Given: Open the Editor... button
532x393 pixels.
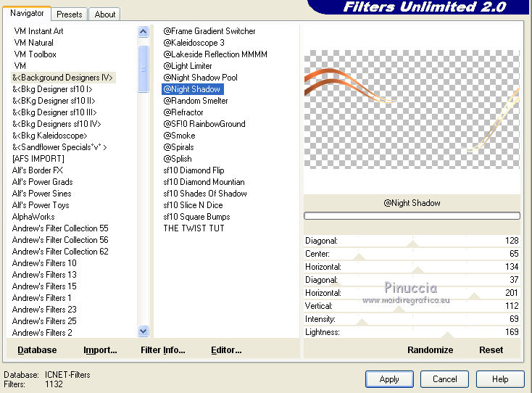Looking at the screenshot, I should (226, 350).
